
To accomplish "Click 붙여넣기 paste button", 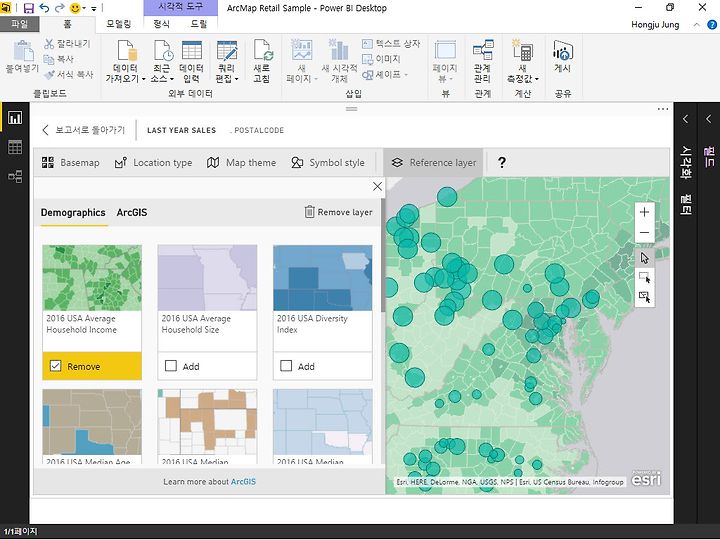I will pos(22,57).
